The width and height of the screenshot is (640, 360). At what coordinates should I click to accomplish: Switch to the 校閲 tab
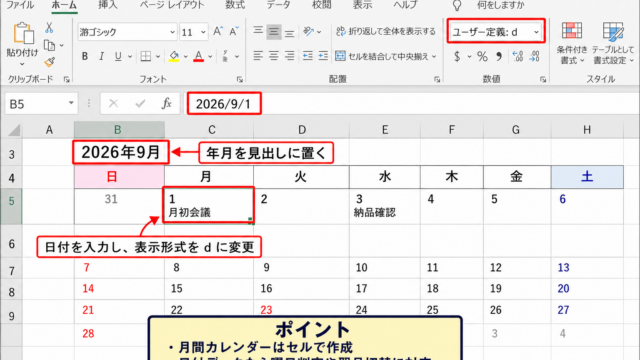click(321, 5)
